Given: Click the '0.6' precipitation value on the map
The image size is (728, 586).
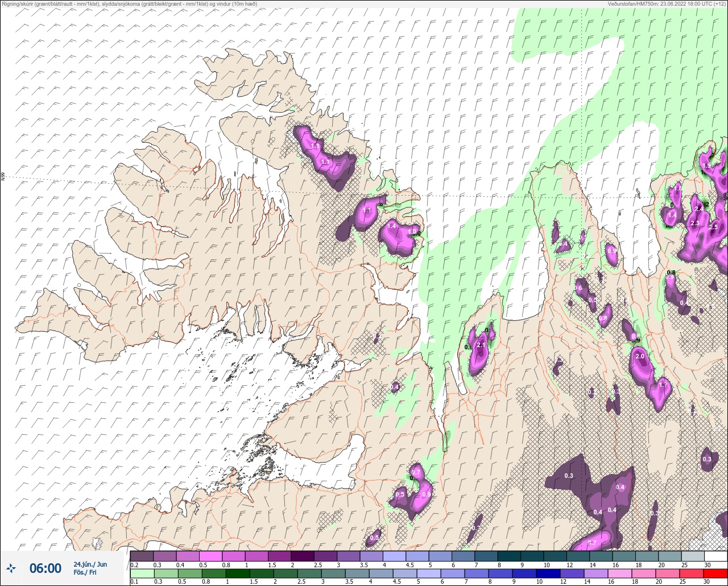Looking at the screenshot, I should [578, 288].
